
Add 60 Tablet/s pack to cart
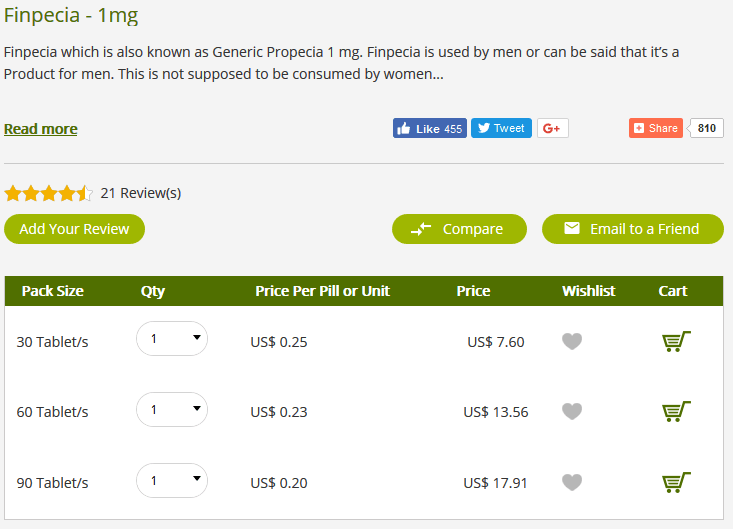point(676,412)
